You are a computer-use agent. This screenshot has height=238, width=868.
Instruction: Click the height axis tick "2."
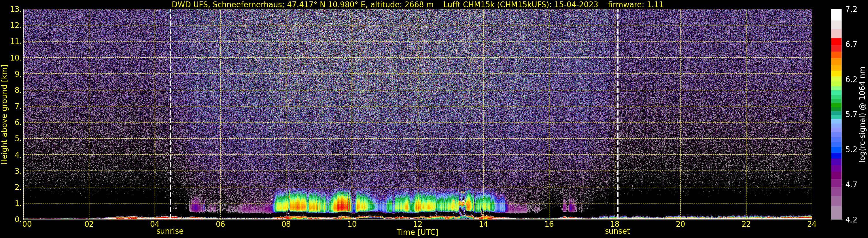point(18,187)
